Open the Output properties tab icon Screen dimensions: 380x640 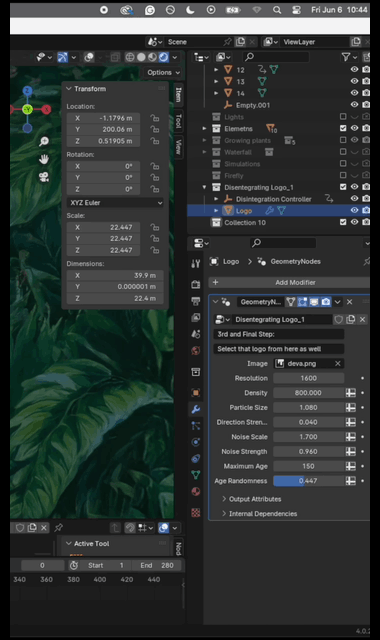click(x=196, y=301)
